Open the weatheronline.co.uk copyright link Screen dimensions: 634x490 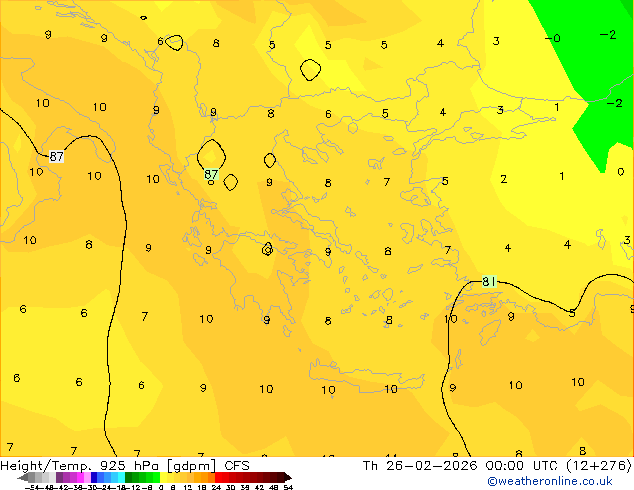tap(549, 481)
